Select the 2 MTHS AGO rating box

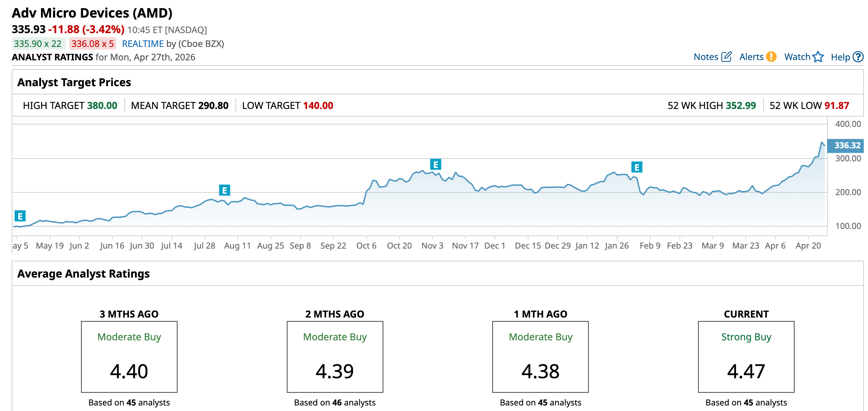pyautogui.click(x=335, y=357)
